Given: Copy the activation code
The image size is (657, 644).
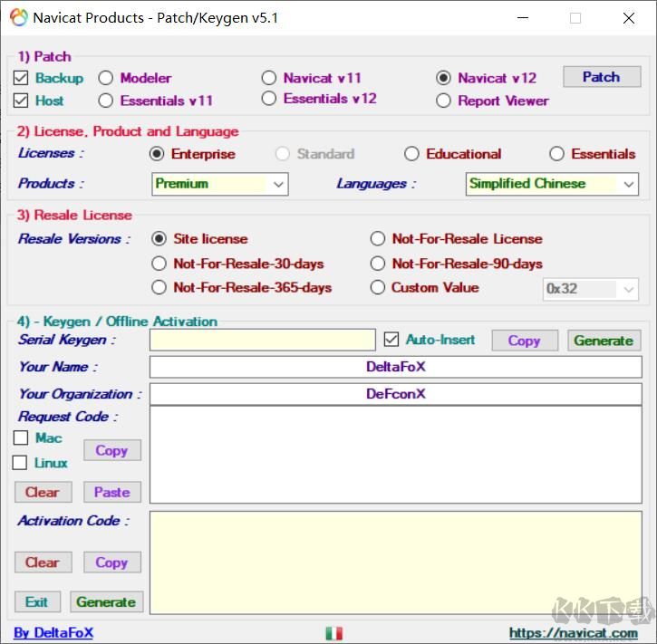Looking at the screenshot, I should point(111,562).
